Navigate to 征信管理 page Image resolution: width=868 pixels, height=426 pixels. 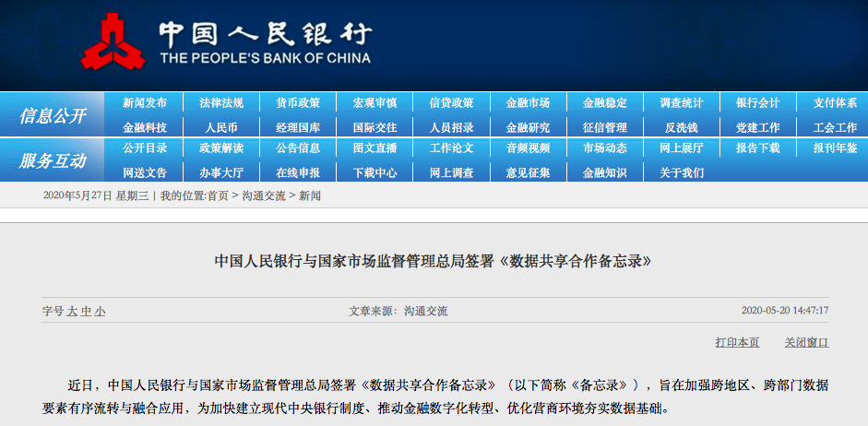pos(604,127)
